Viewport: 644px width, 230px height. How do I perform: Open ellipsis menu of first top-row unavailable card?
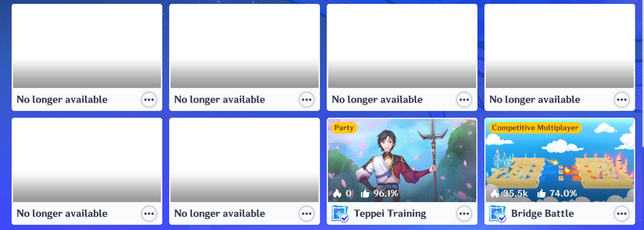[149, 100]
